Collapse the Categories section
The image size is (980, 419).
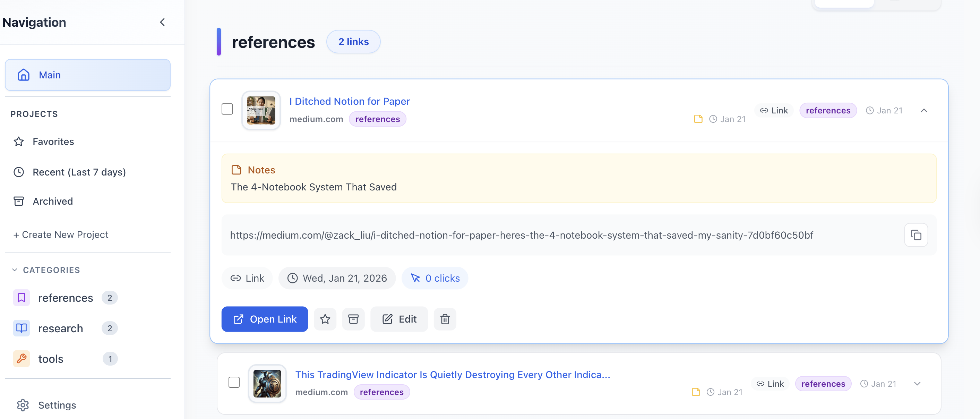(15, 270)
